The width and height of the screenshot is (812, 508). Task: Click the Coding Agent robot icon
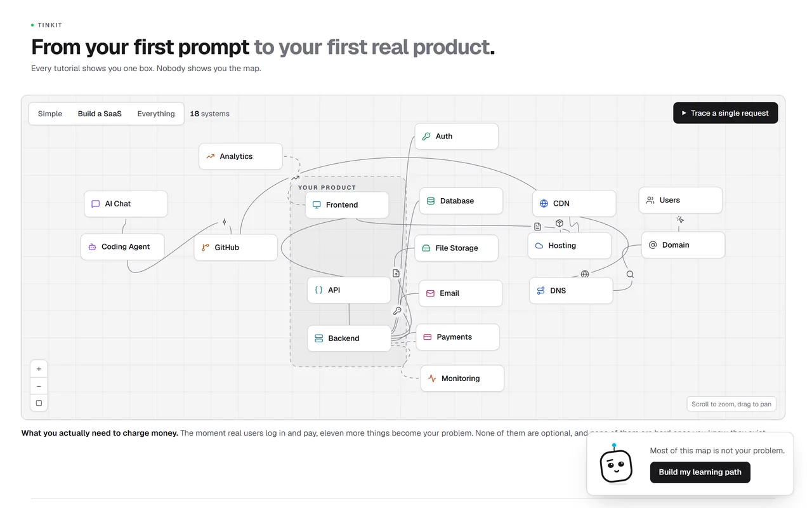(92, 247)
